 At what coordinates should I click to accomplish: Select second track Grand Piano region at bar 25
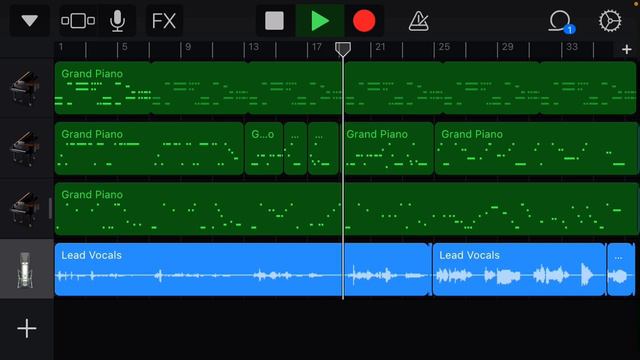pos(536,148)
